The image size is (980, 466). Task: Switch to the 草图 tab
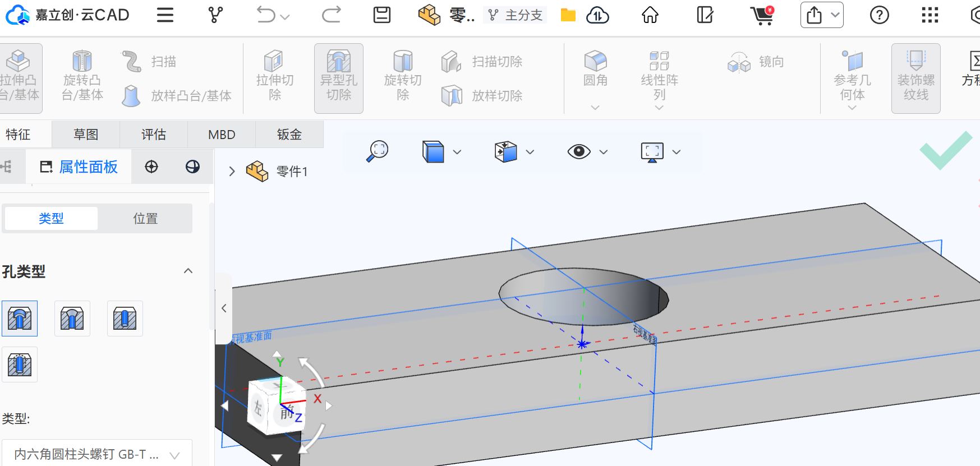pos(86,135)
